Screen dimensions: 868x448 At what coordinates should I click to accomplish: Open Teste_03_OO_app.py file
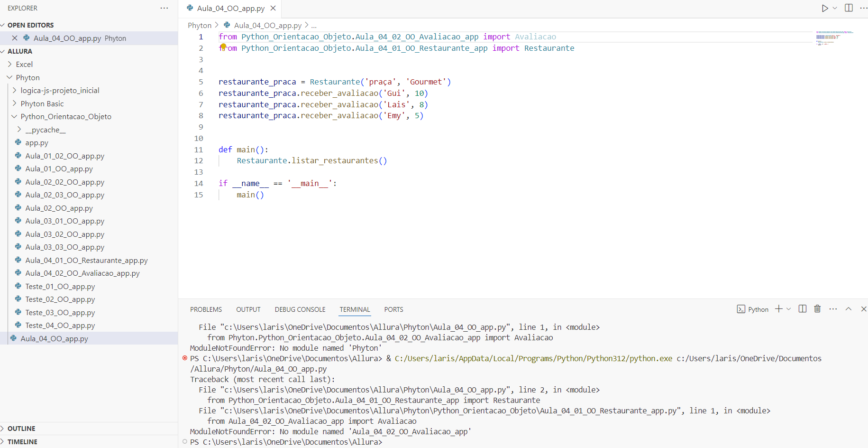pos(60,312)
